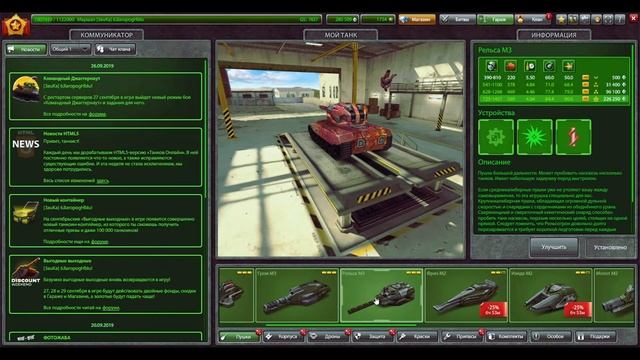Click the gold container news thumbnail
640x360 pixels.
click(x=26, y=211)
